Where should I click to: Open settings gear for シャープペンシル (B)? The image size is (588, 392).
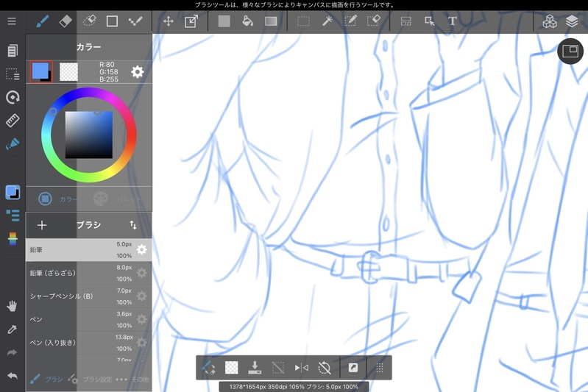click(x=141, y=296)
